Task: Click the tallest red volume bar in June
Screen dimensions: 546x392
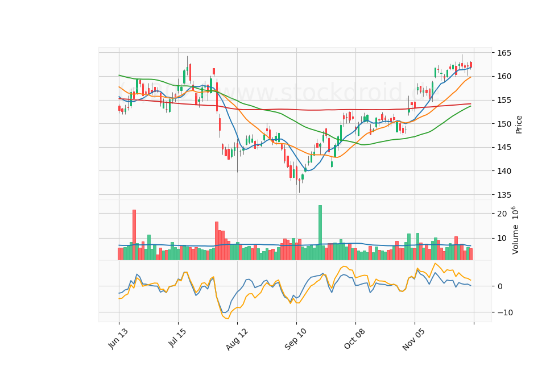Action: (134, 235)
